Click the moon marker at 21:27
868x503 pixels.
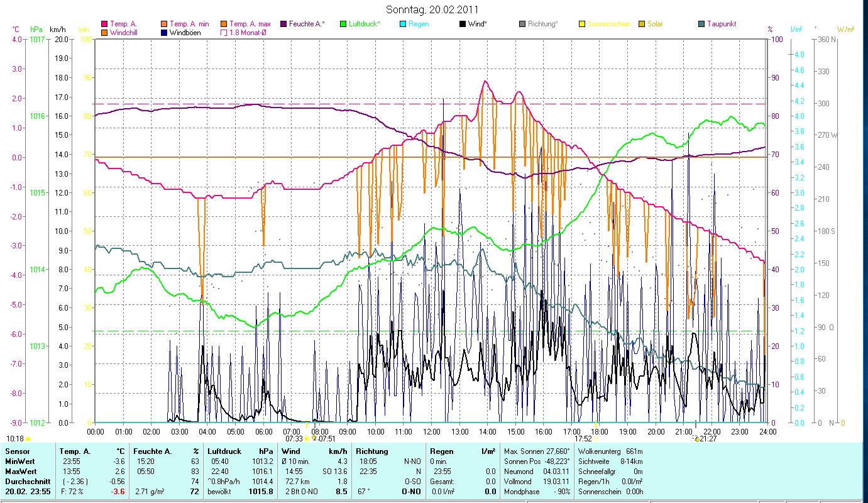[x=697, y=439]
